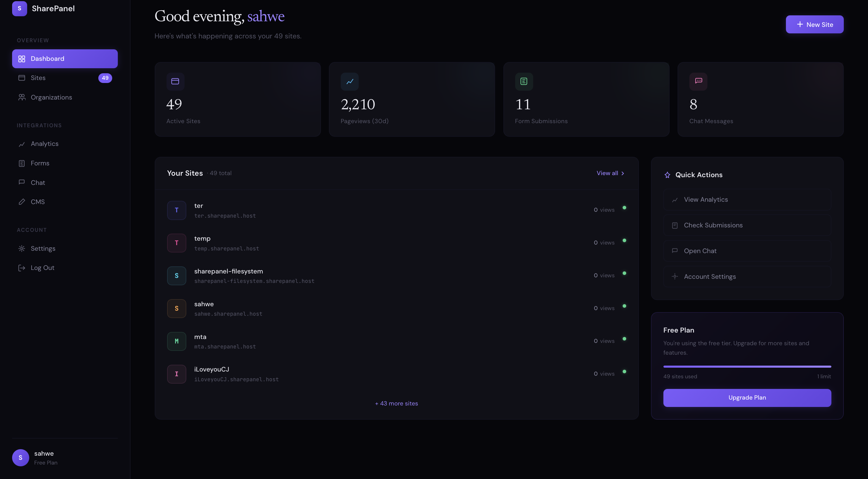Open the Chat integration icon
This screenshot has width=868, height=479.
(22, 183)
